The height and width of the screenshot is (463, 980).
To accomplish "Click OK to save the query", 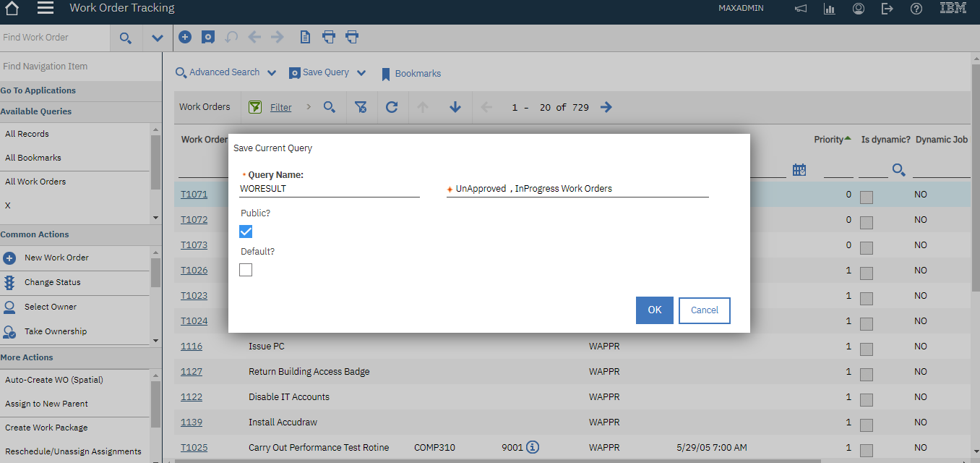I will click(x=654, y=310).
